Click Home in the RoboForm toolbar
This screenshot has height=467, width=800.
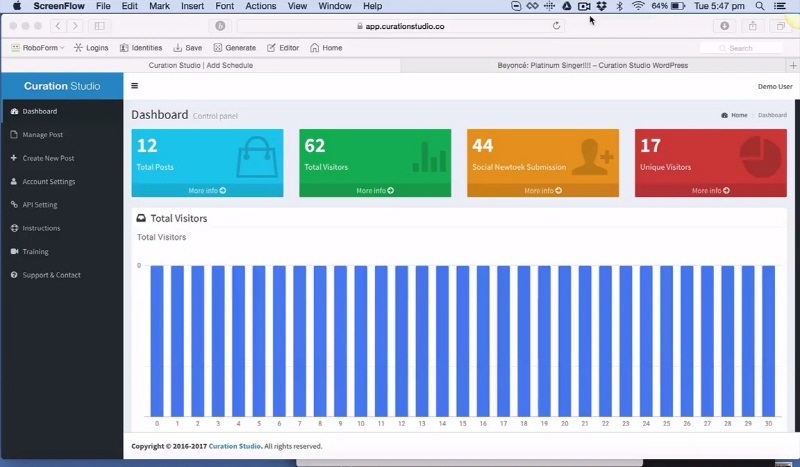click(326, 48)
